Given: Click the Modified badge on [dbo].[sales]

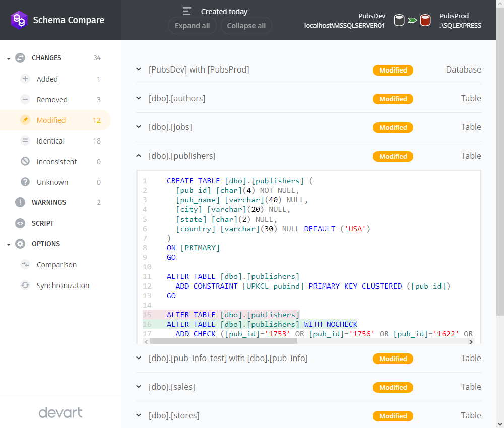Looking at the screenshot, I should [x=393, y=387].
